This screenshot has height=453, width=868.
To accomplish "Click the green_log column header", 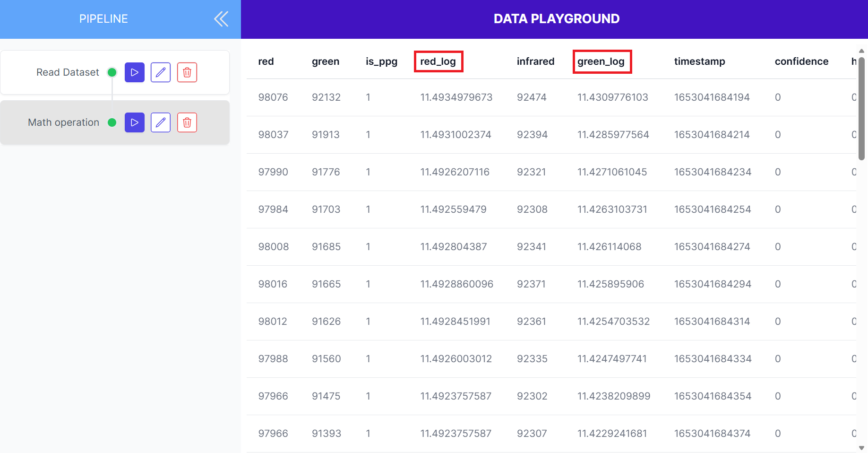I will click(x=601, y=61).
